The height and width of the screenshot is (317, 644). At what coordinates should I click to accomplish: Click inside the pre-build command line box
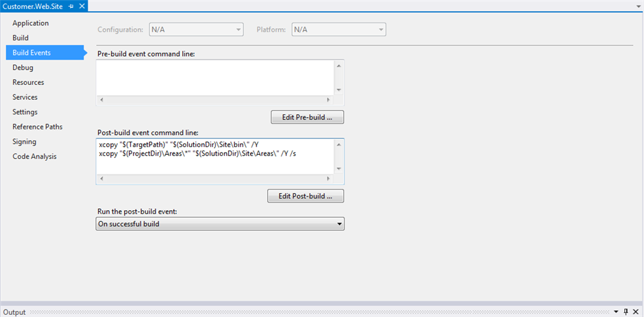pos(214,77)
